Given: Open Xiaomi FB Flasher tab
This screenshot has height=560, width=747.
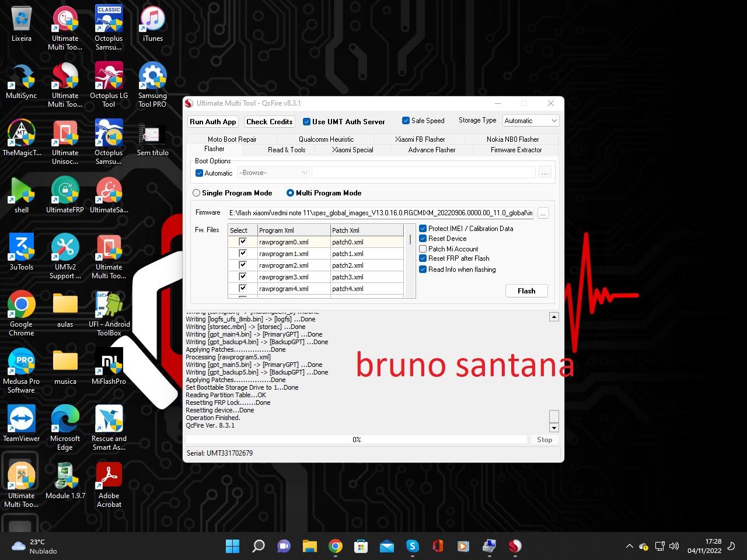Looking at the screenshot, I should 420,139.
